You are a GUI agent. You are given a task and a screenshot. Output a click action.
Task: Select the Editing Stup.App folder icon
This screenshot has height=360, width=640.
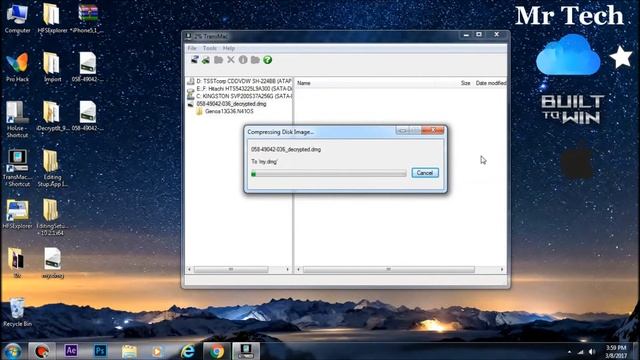pyautogui.click(x=52, y=168)
